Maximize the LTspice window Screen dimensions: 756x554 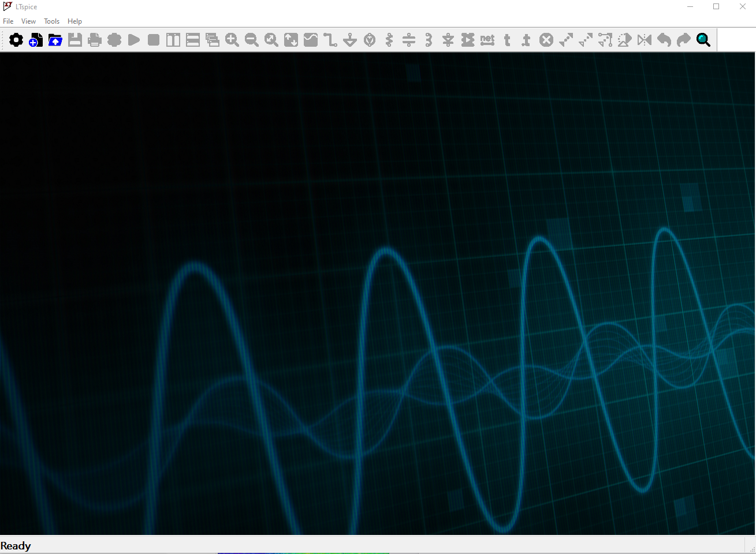[716, 6]
